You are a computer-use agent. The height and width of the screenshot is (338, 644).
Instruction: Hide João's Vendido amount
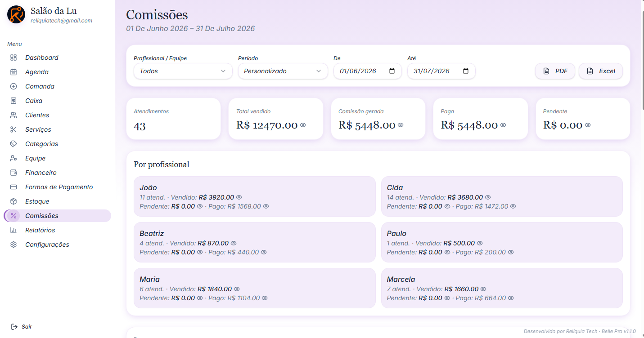pos(239,197)
